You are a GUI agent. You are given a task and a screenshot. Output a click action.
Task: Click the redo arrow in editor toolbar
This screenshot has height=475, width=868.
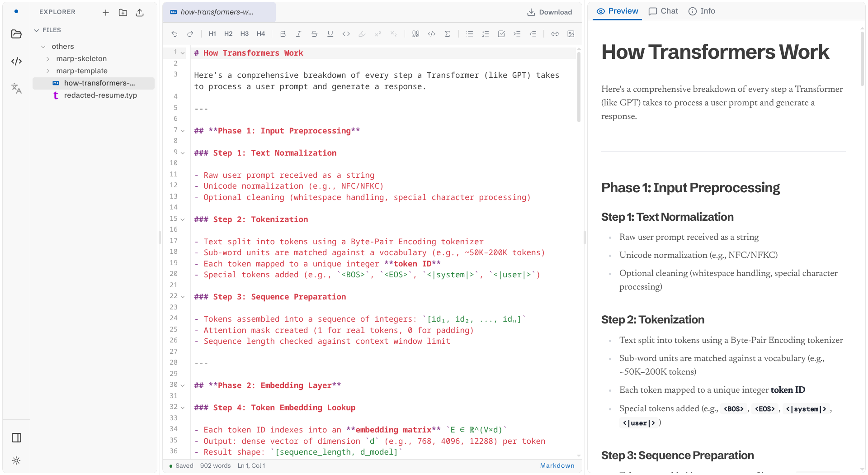(x=190, y=34)
